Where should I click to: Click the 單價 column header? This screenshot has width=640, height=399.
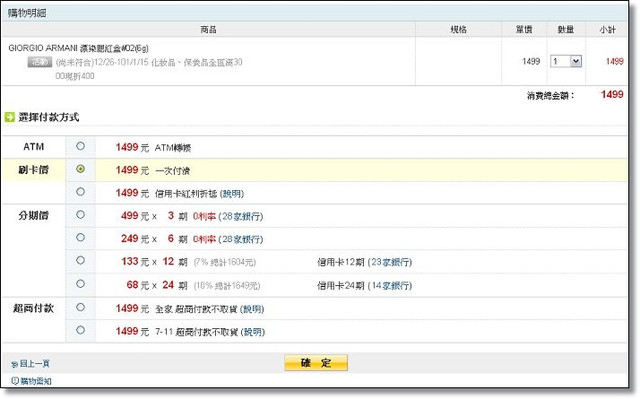(x=524, y=29)
